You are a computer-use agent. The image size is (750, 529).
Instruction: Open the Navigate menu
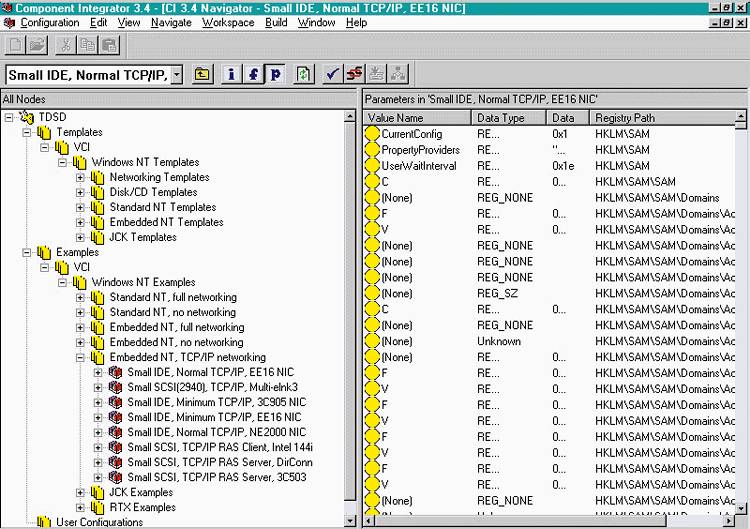(x=171, y=22)
